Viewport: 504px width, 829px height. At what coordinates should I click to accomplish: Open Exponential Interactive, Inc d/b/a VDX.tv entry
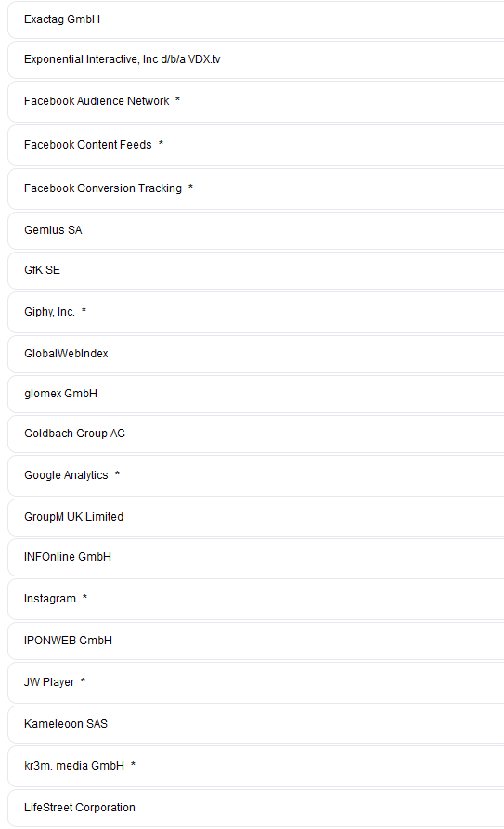pos(256,59)
